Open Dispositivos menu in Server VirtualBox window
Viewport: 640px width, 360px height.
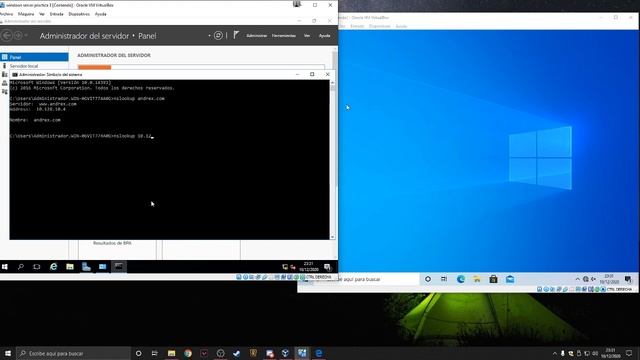[79, 14]
